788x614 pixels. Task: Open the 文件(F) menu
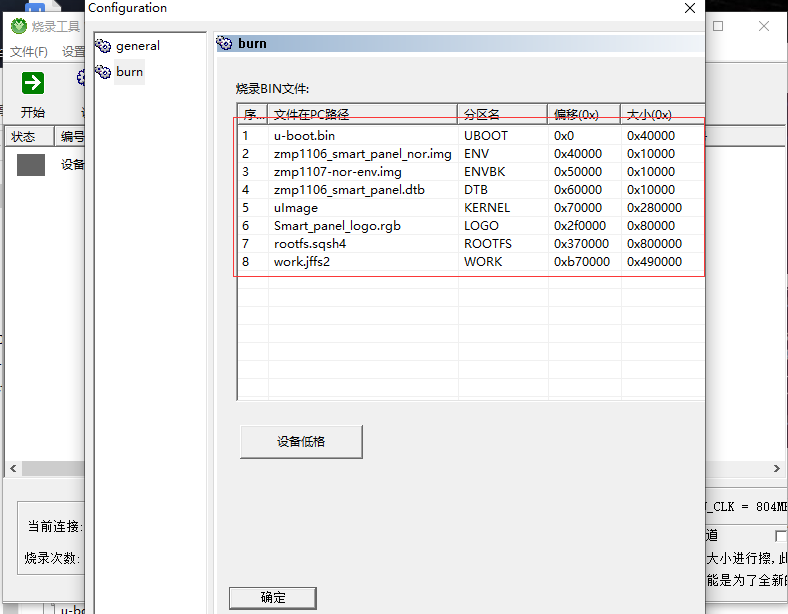pyautogui.click(x=29, y=51)
